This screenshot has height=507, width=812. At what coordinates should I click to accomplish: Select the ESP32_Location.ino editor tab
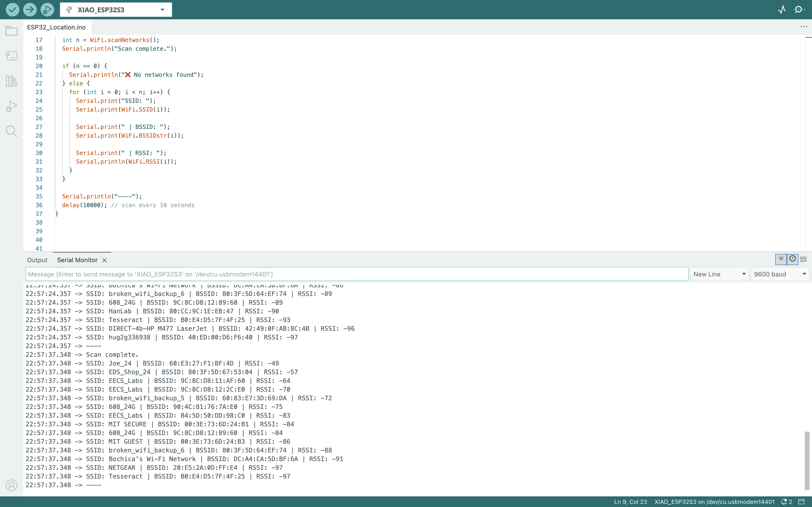56,27
